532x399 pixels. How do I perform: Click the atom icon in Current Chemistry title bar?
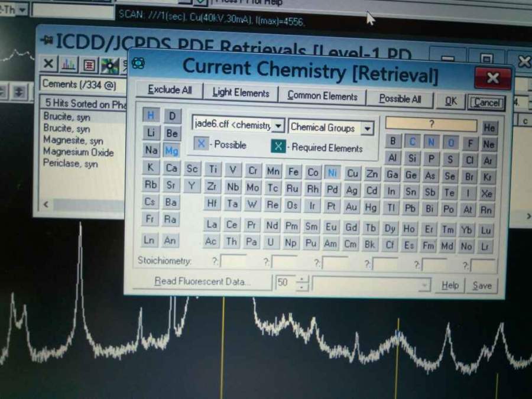click(x=138, y=63)
